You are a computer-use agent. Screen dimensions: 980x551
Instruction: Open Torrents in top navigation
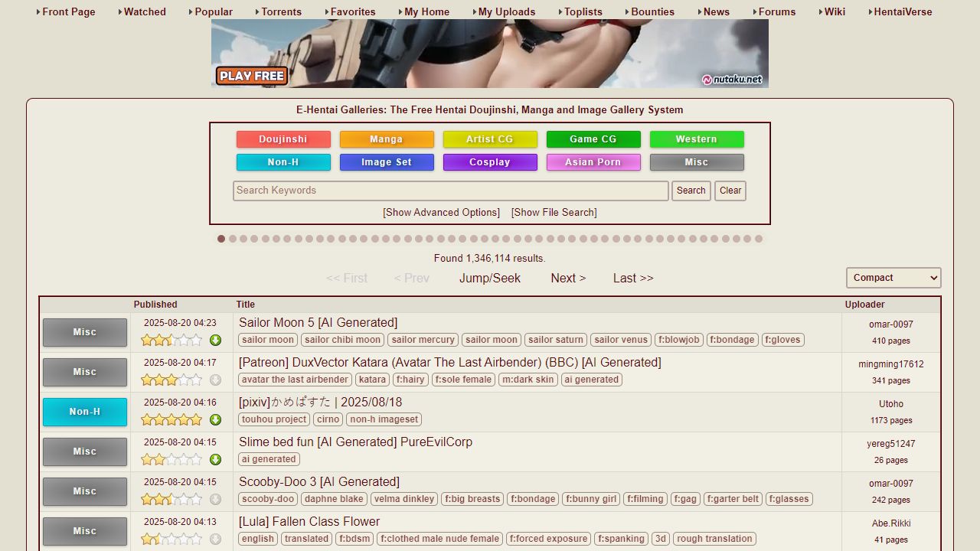pos(281,11)
